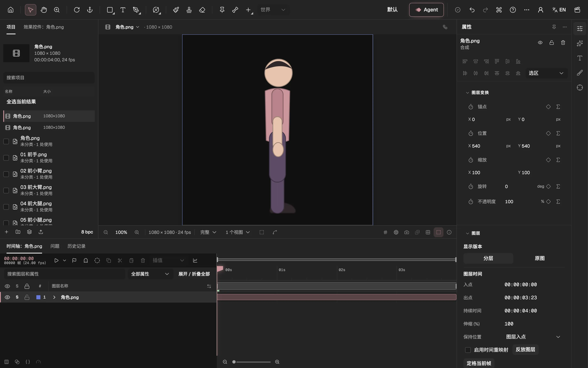Delete the 角色.png layer with trash icon
Viewport: 588px width, 368px height.
point(563,43)
